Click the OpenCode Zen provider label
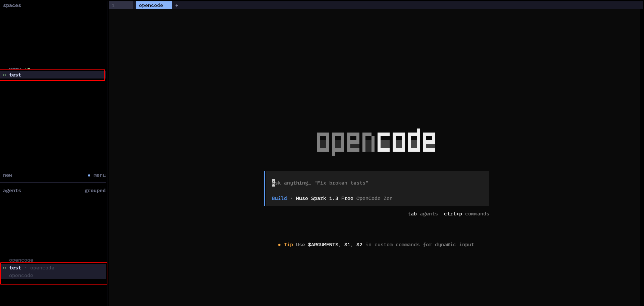644x306 pixels. click(x=374, y=198)
